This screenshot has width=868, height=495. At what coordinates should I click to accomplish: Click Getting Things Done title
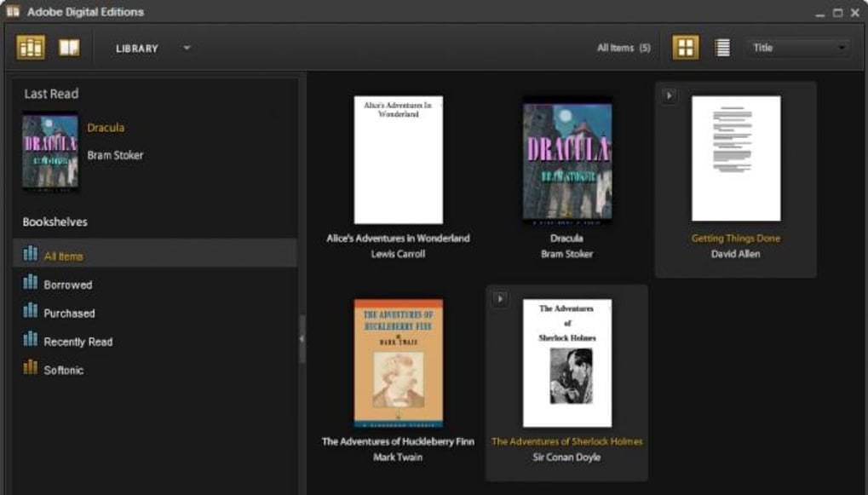[x=736, y=238]
